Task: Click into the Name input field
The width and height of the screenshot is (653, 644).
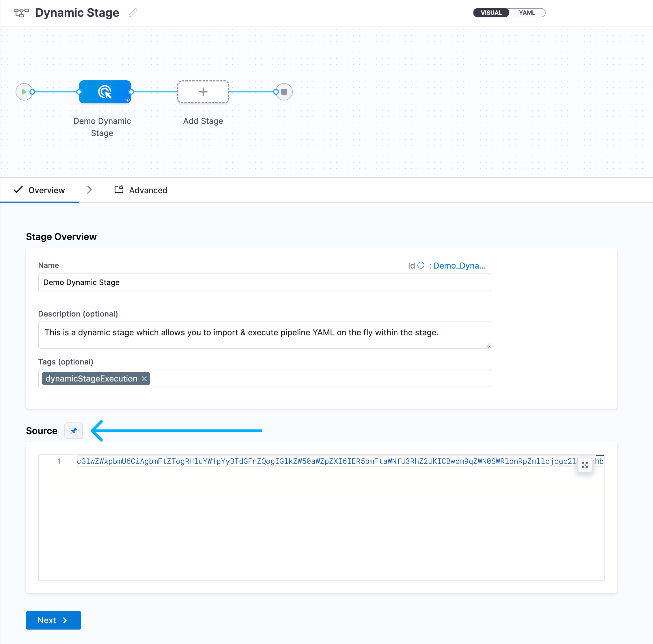Action: (x=264, y=282)
